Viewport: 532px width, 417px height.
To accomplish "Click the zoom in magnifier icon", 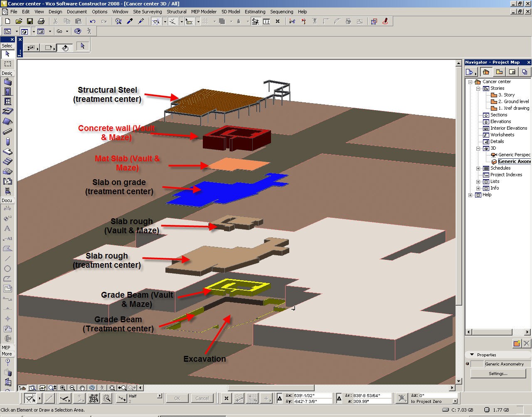I will pyautogui.click(x=63, y=388).
